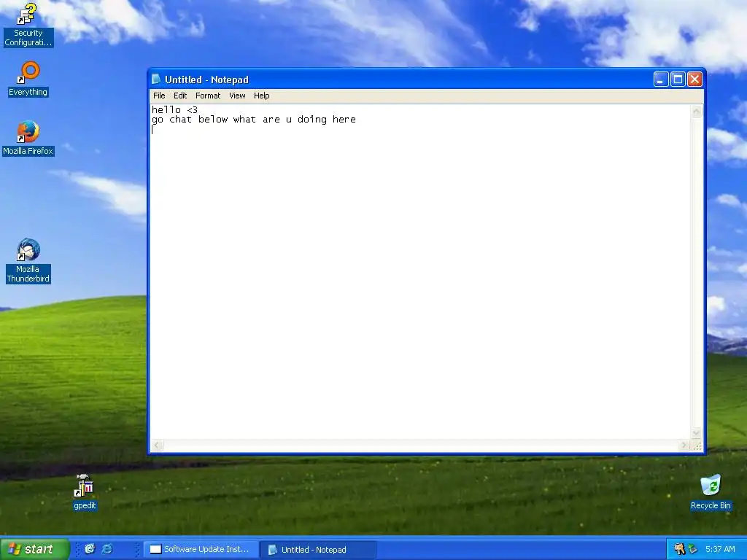Minimize the Notepad window
Image resolution: width=747 pixels, height=560 pixels.
pyautogui.click(x=660, y=79)
